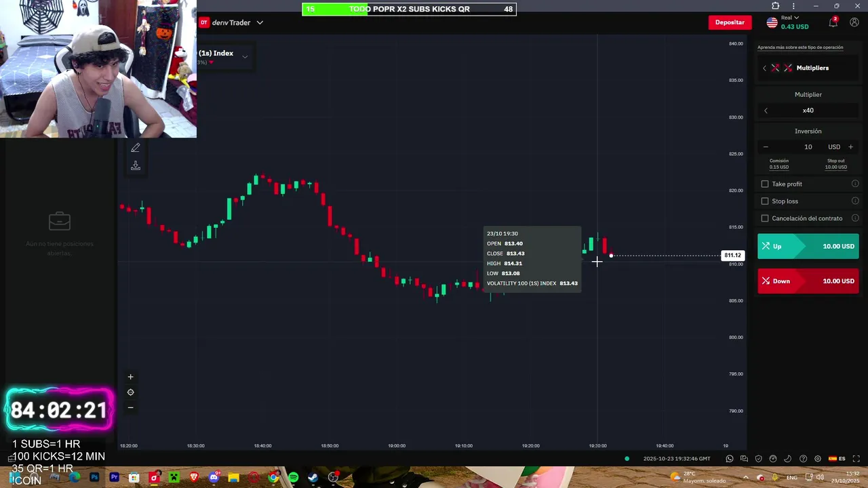Toggle the chart crosshair icon

(131, 392)
